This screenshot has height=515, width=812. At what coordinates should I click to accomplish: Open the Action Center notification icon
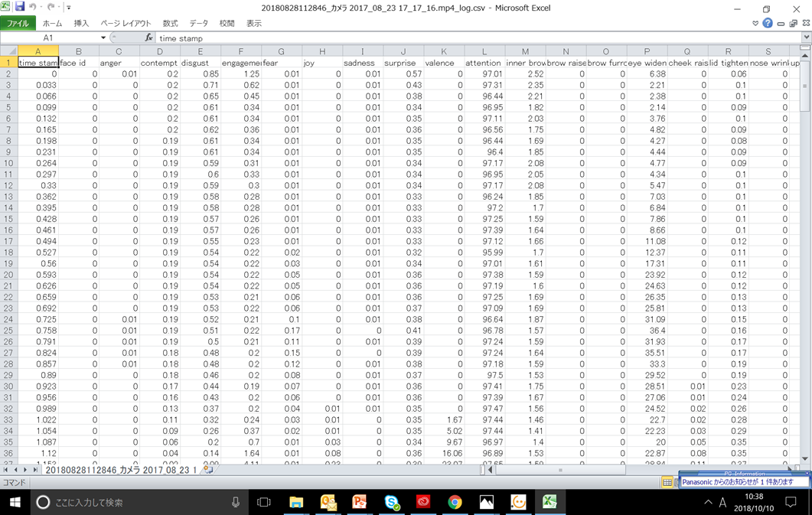click(791, 502)
